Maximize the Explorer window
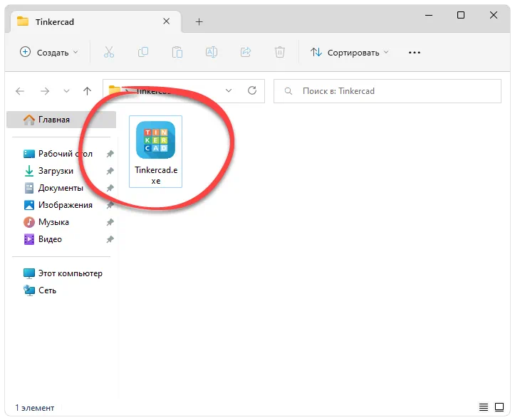This screenshot has height=420, width=515. (x=460, y=15)
